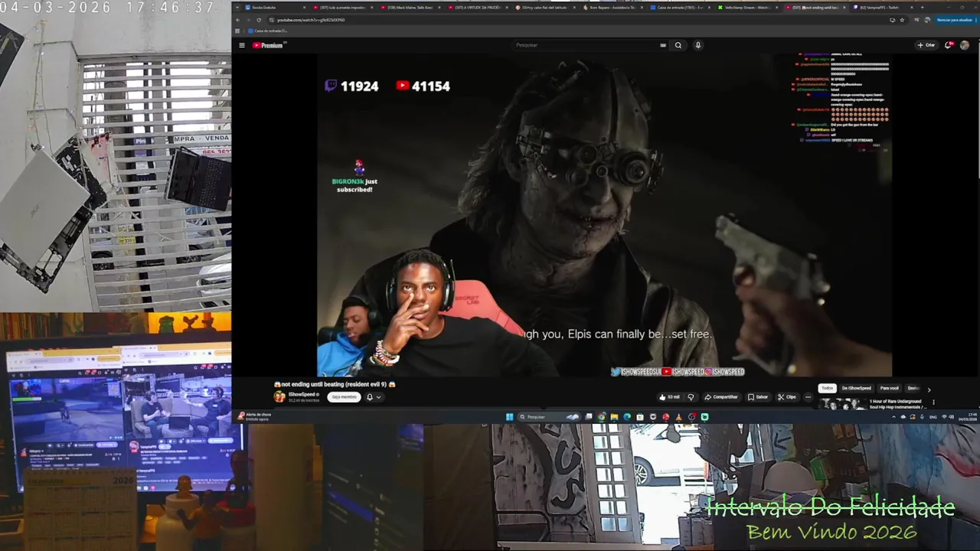Open the on-screen keyboard icon in search box
This screenshot has width=980, height=551.
pyautogui.click(x=663, y=45)
